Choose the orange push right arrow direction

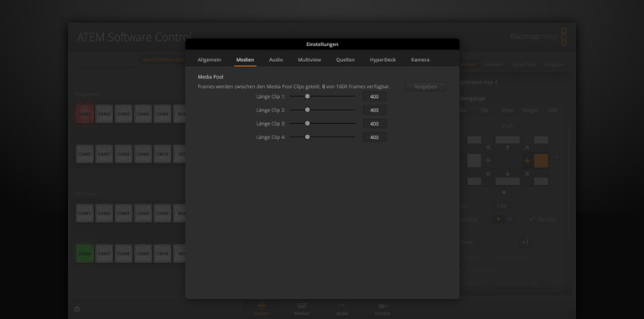pos(527,161)
